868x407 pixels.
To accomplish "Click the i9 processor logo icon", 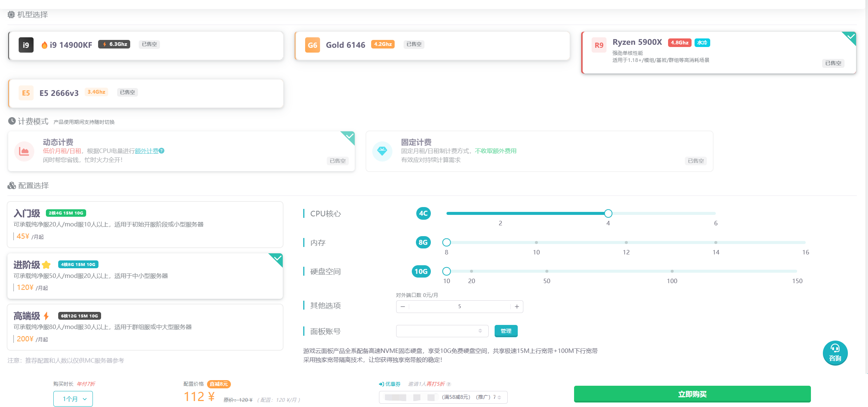I will pyautogui.click(x=26, y=45).
